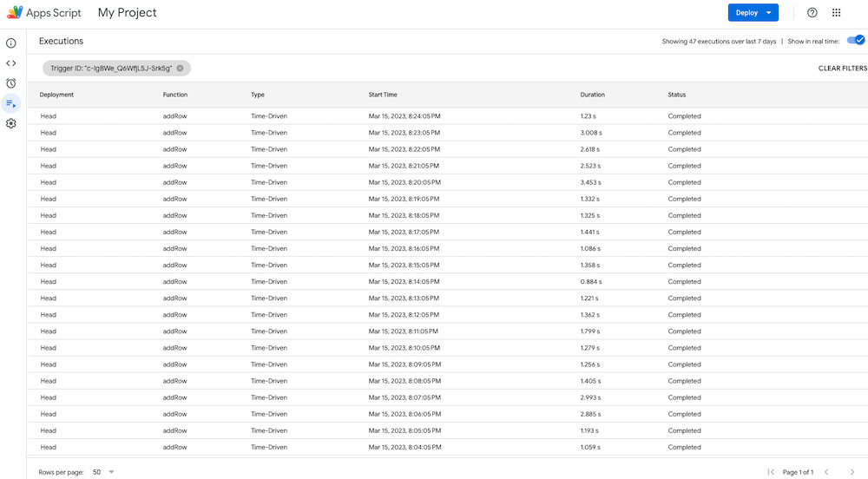868x479 pixels.
Task: Open the Editor code icon in sidebar
Action: pos(11,63)
